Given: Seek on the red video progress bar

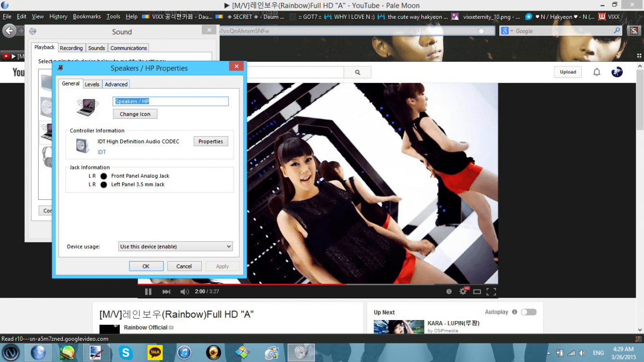Looking at the screenshot, I should (x=242, y=284).
